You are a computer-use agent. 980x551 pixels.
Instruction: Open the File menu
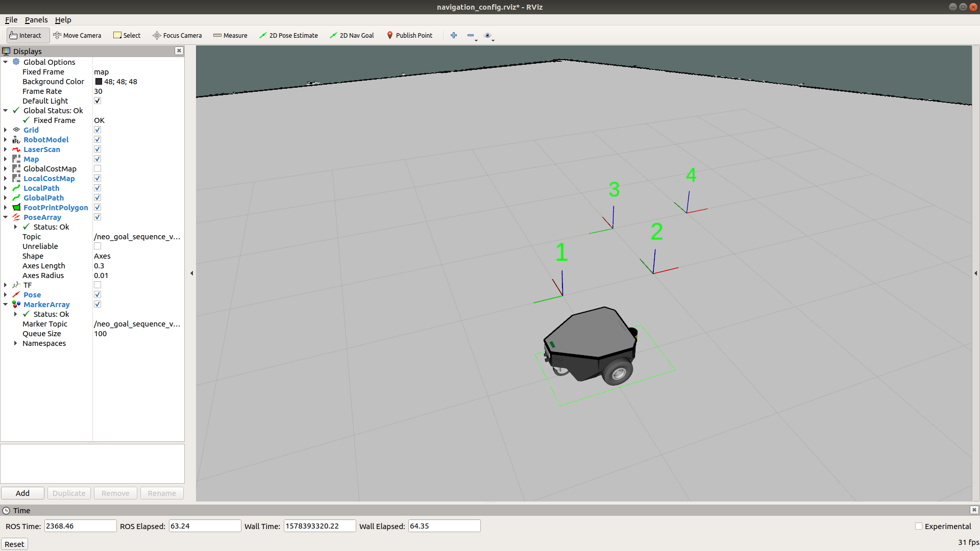click(x=11, y=20)
